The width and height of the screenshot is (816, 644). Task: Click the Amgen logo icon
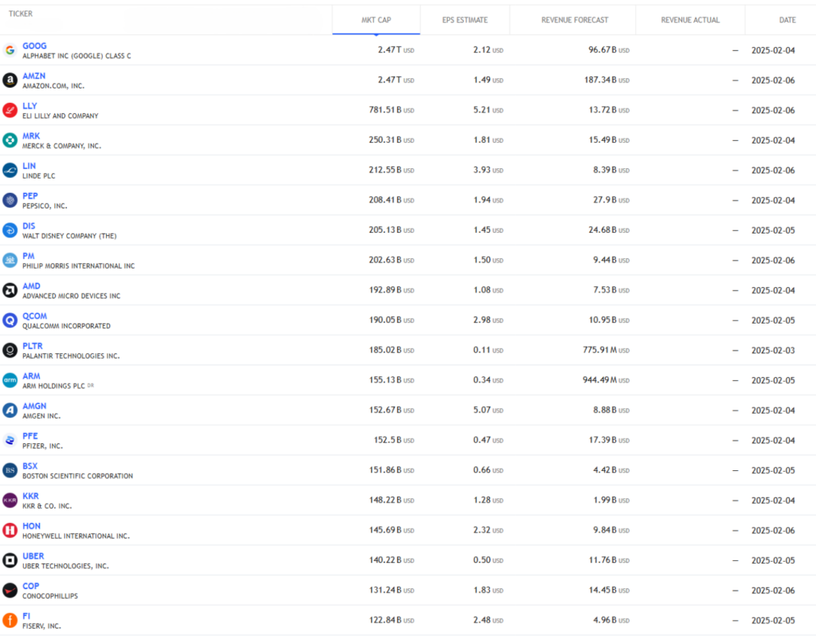[10, 410]
